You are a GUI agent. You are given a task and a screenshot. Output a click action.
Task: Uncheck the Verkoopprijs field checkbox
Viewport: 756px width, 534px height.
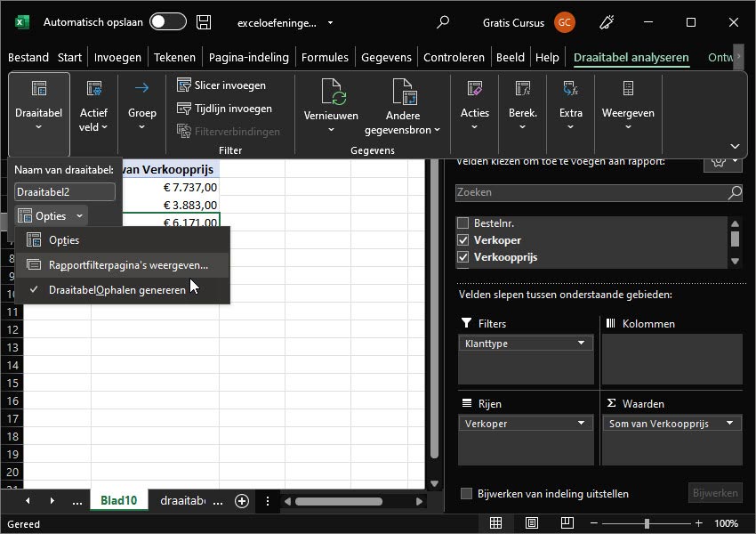(x=462, y=257)
